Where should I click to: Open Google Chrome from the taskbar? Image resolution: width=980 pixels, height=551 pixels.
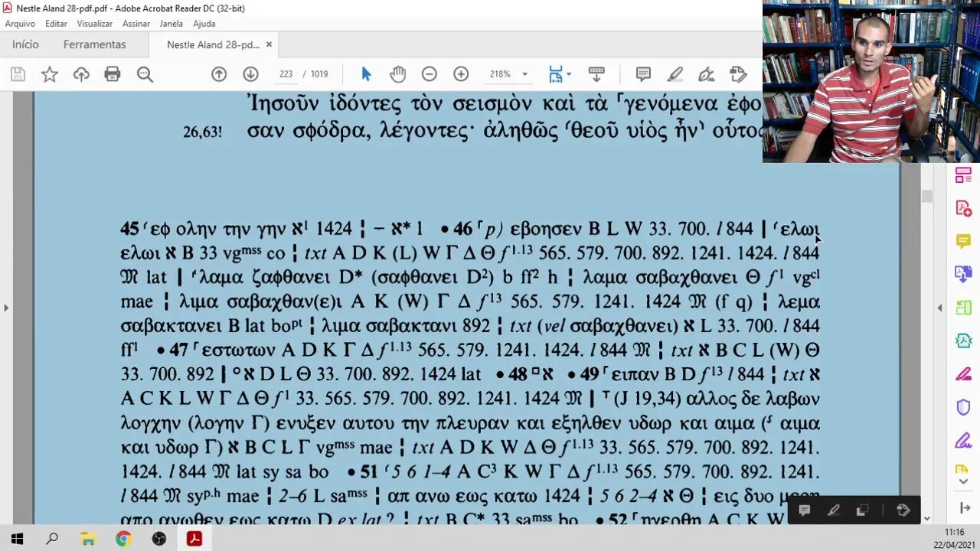[123, 539]
